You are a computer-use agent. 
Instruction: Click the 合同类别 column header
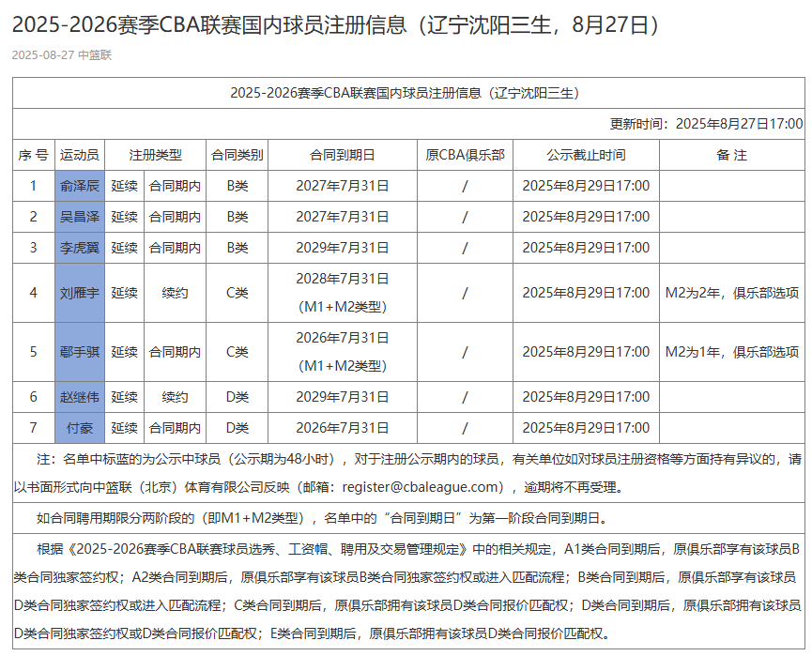pyautogui.click(x=237, y=155)
